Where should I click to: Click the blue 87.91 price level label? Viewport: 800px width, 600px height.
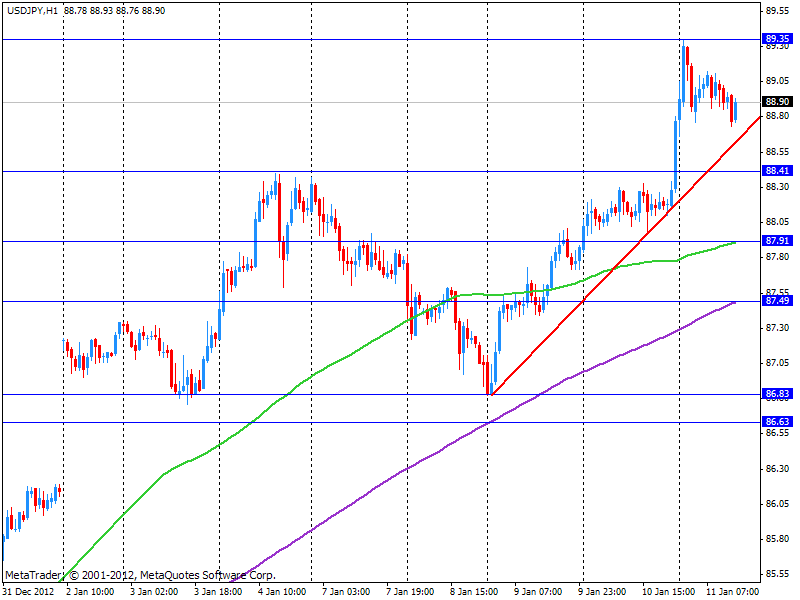(x=777, y=240)
